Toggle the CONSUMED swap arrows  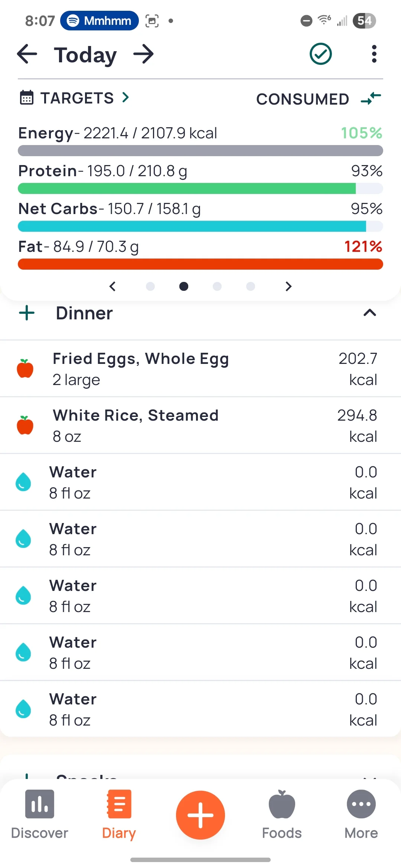click(371, 99)
